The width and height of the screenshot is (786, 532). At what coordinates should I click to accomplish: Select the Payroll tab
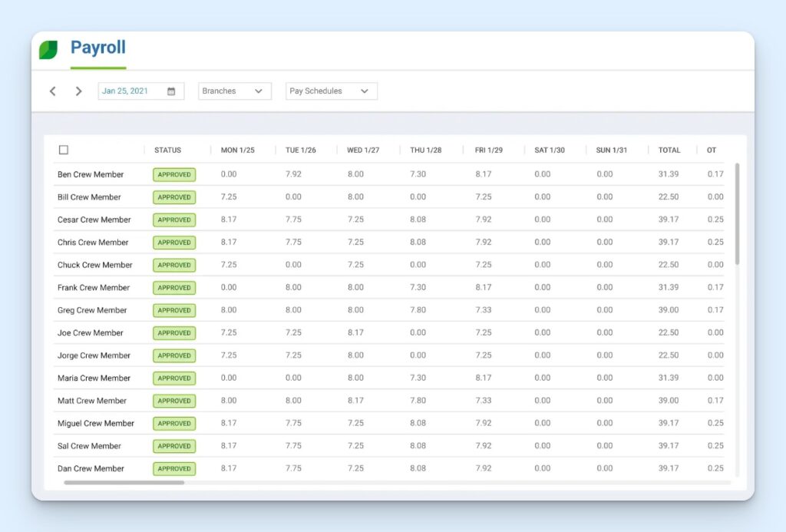98,48
